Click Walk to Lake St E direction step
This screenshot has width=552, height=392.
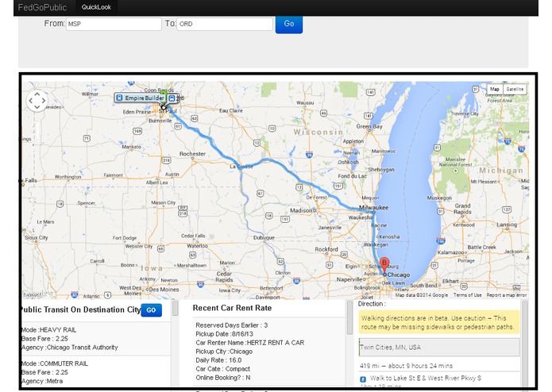(x=425, y=379)
